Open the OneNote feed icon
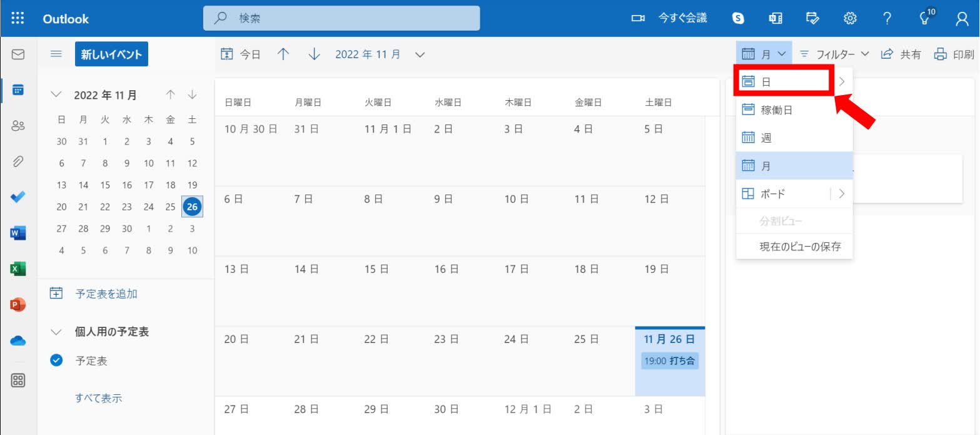Viewport: 980px width, 435px height. coord(775,19)
